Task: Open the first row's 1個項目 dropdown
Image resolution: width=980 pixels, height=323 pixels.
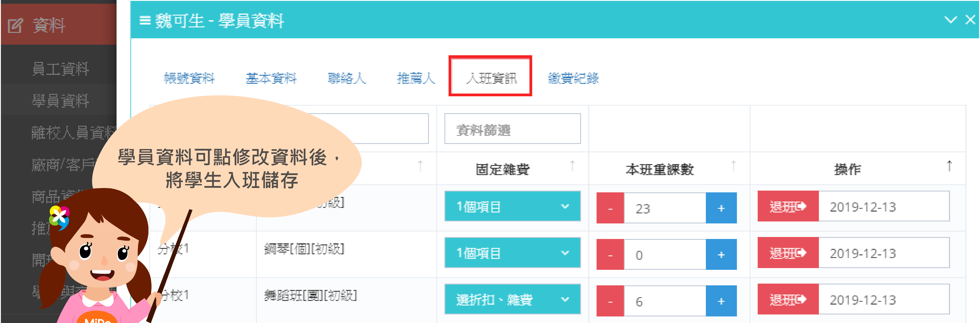Action: coord(512,206)
